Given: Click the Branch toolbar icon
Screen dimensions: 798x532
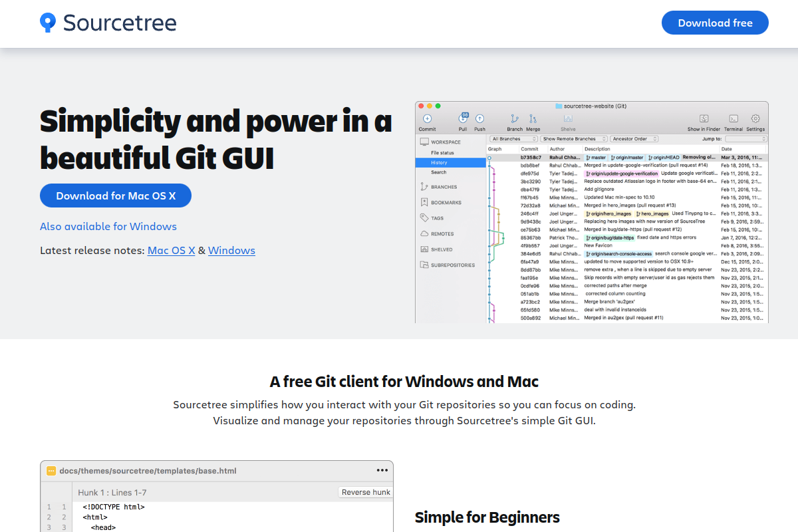Looking at the screenshot, I should click(x=515, y=119).
